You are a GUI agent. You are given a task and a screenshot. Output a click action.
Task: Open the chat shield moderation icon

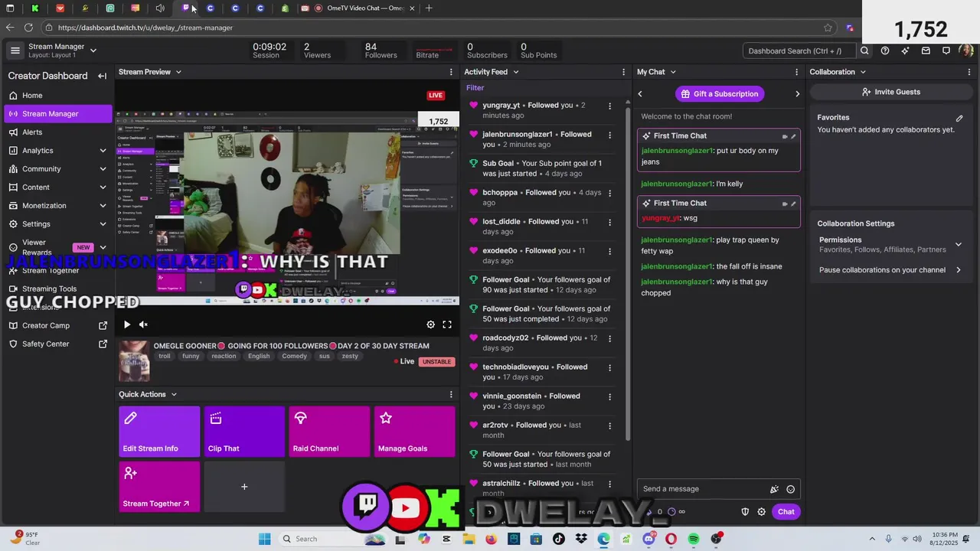point(745,512)
